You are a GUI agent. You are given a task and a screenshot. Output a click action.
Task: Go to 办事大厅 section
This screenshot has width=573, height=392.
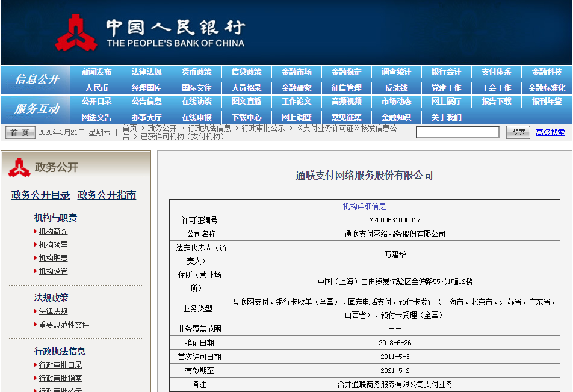[x=146, y=117]
